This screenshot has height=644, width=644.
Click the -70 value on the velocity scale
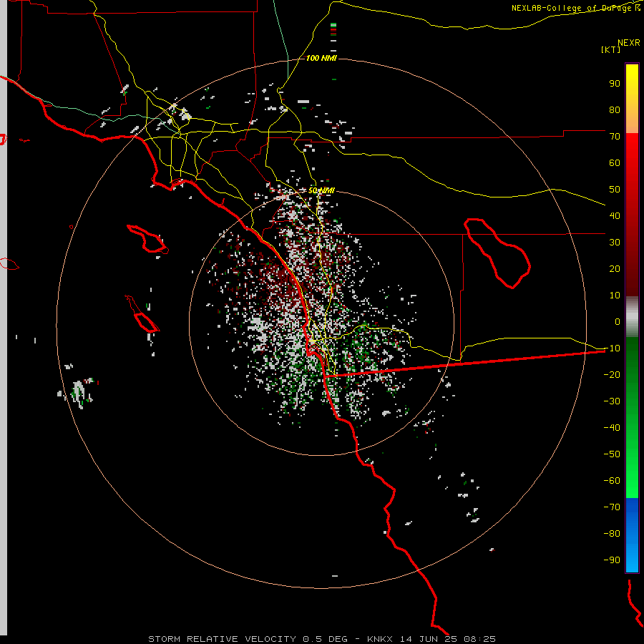[612, 507]
